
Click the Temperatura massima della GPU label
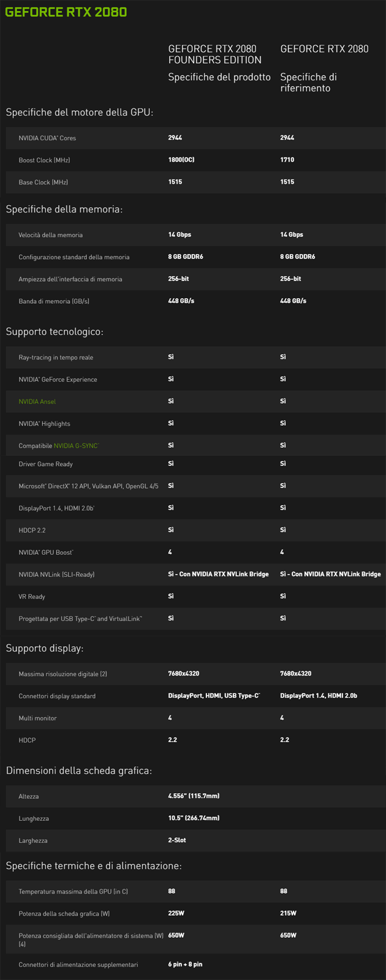73,892
